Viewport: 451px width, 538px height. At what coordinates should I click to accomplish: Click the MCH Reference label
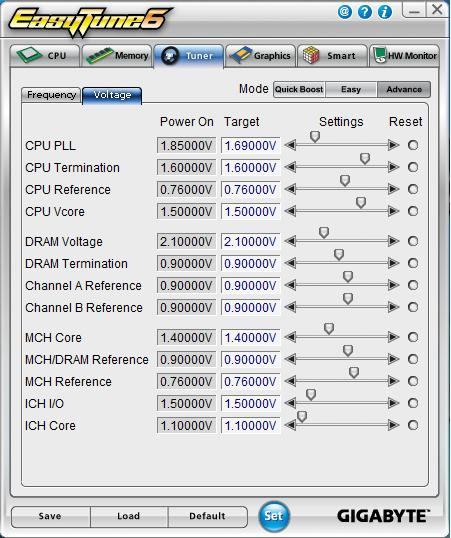[x=68, y=382]
